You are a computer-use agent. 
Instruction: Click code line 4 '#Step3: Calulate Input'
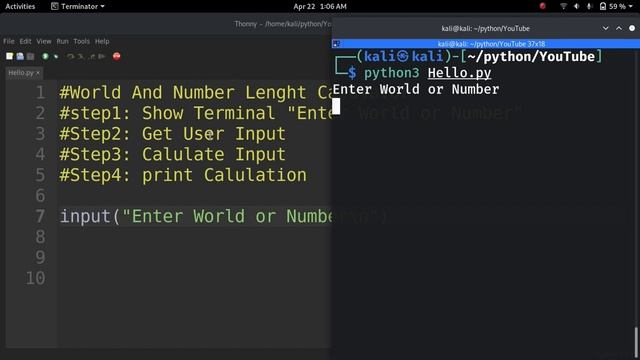click(x=173, y=154)
